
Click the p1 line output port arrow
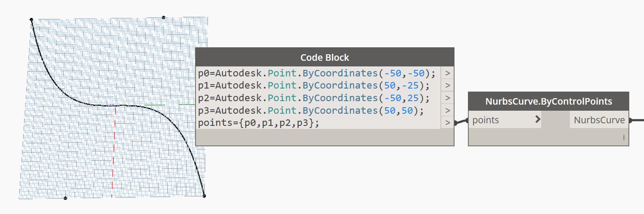(447, 86)
